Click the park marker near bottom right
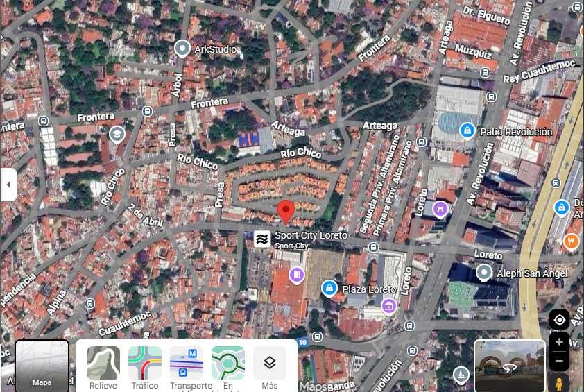 (461, 374)
